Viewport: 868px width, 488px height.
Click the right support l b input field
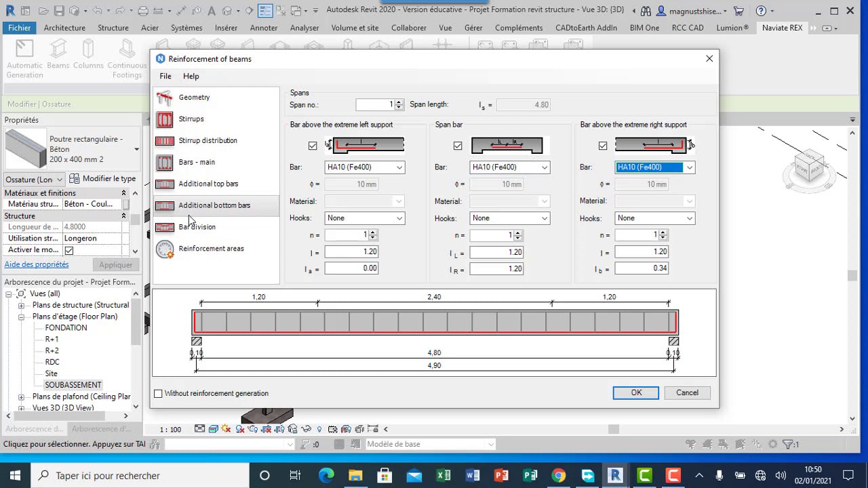tap(642, 268)
